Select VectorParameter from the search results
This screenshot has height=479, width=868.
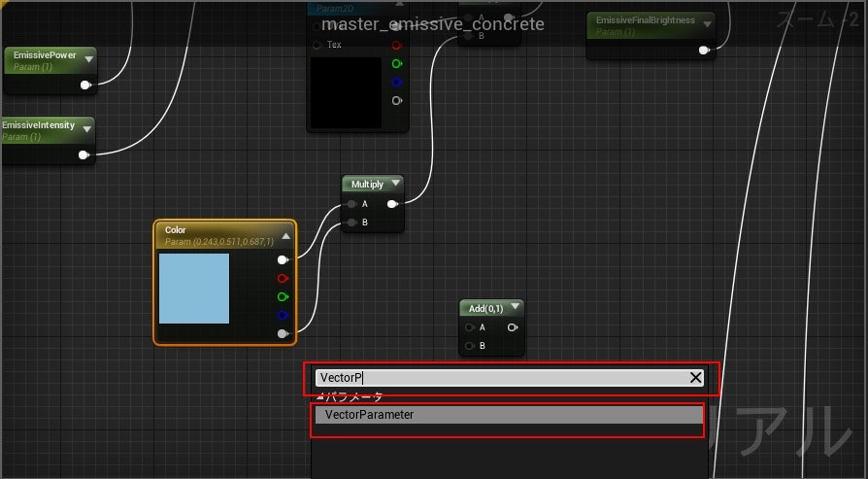(x=508, y=415)
